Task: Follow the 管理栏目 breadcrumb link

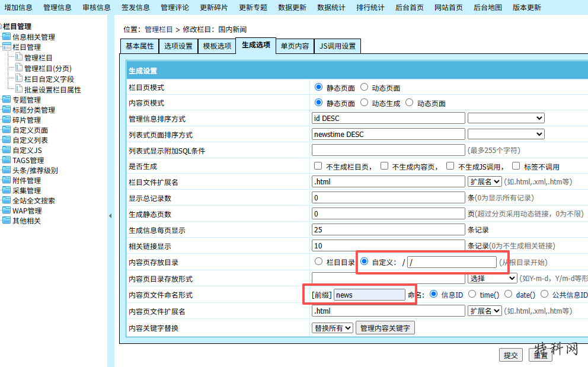Action: [159, 29]
